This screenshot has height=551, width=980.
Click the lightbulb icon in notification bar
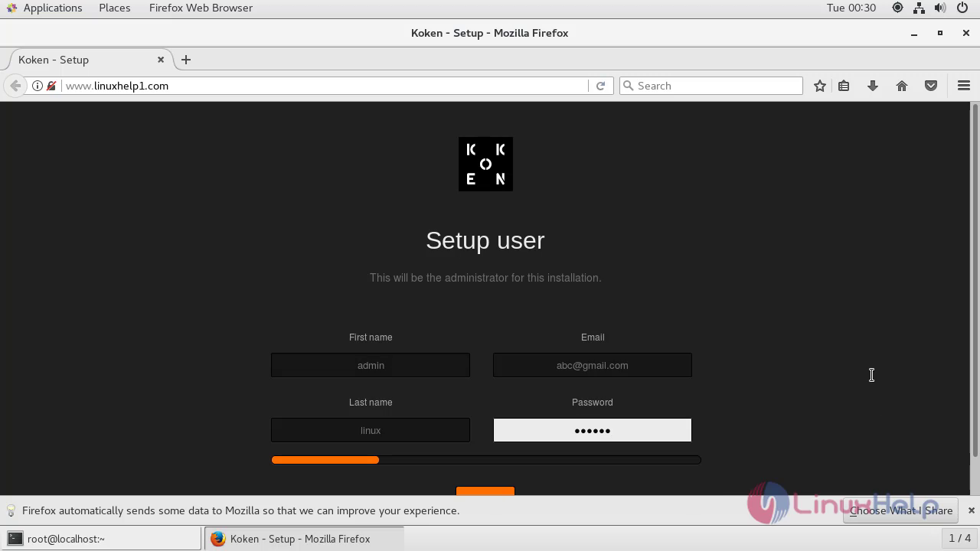coord(11,510)
